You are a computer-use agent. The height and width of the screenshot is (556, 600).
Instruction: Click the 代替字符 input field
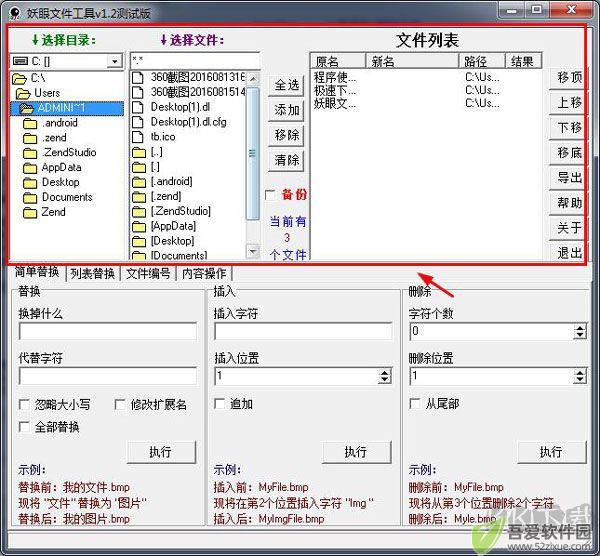click(108, 376)
